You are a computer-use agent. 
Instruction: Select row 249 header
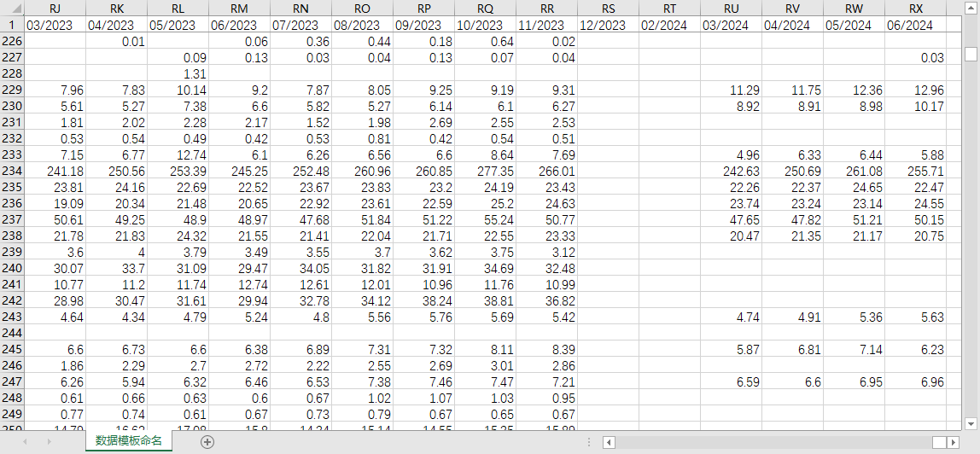tap(12, 415)
